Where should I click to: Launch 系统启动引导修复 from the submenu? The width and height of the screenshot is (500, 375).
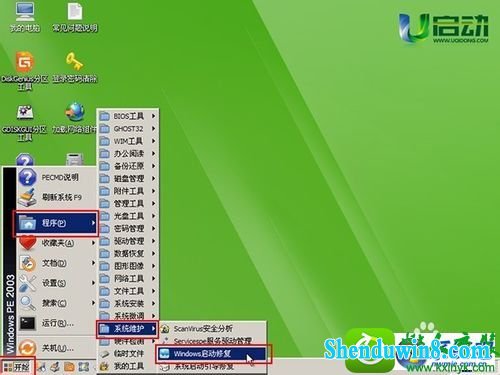[x=212, y=367]
